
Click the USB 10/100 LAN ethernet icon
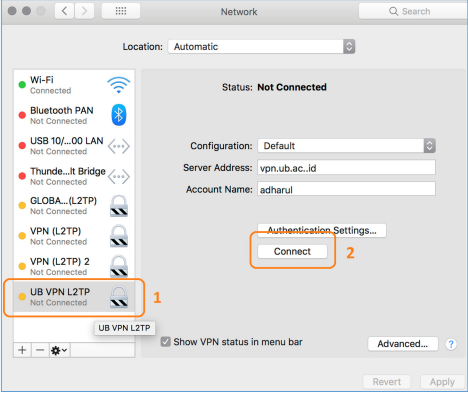click(x=119, y=146)
